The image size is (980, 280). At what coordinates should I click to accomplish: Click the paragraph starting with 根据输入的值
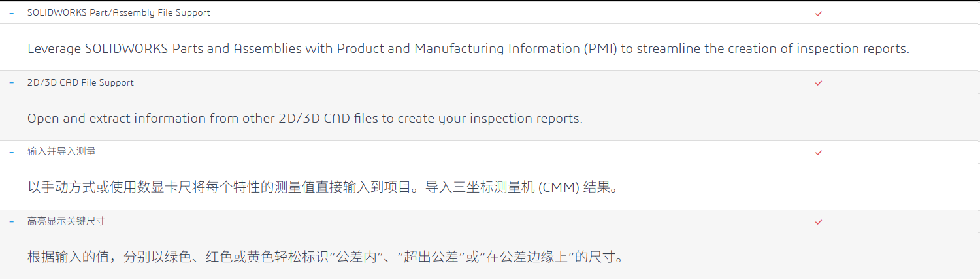click(x=326, y=257)
